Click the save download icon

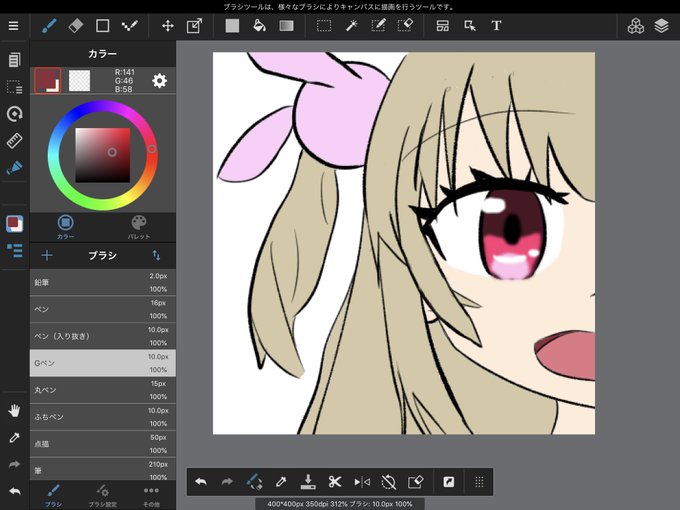(x=308, y=482)
